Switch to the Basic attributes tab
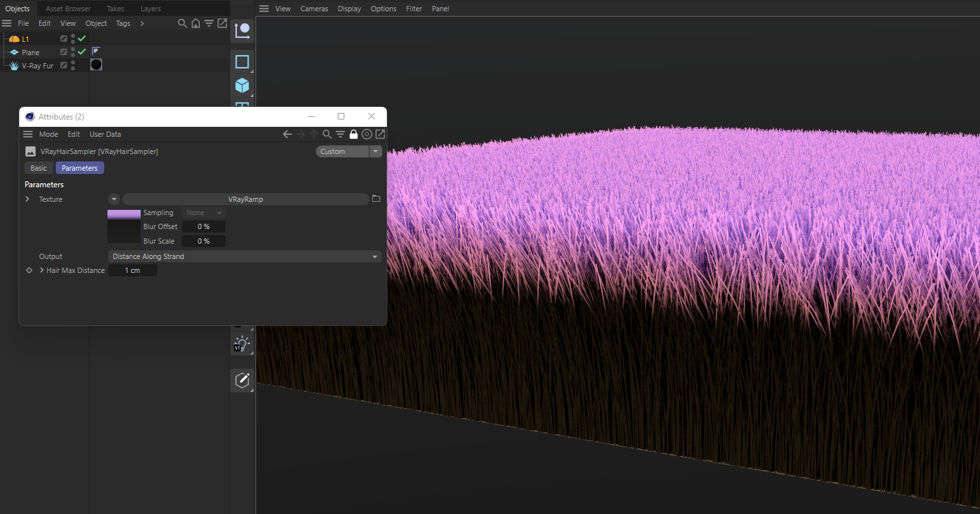980x514 pixels. tap(38, 168)
